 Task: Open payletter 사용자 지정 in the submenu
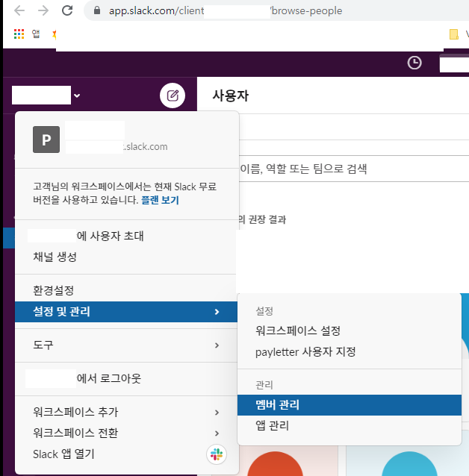[350, 352]
